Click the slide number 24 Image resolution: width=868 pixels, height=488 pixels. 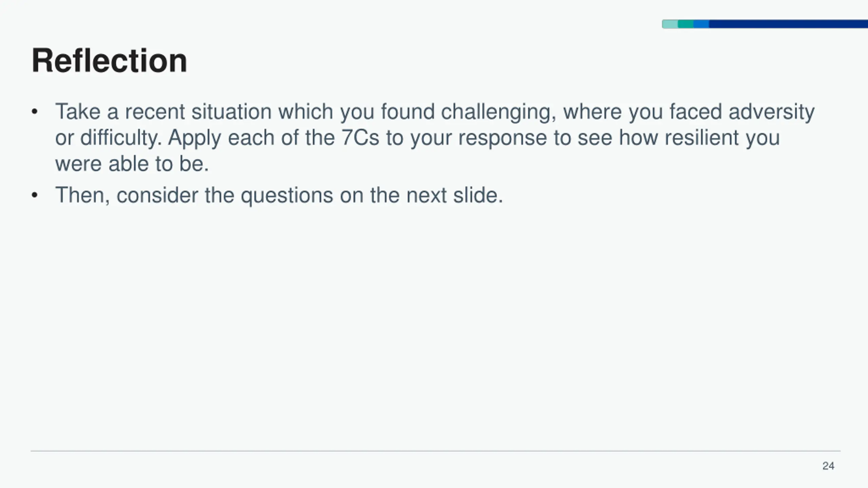(x=828, y=466)
